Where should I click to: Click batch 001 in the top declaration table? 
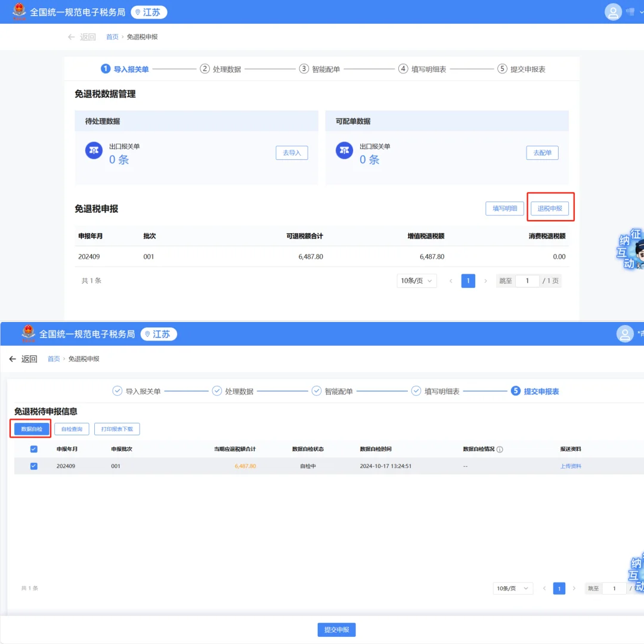point(148,256)
